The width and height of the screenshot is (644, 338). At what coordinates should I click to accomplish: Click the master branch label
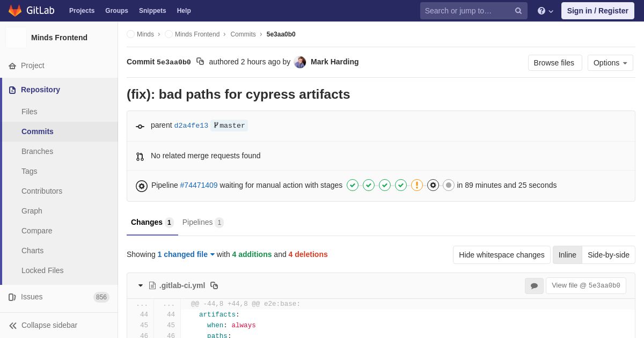(x=229, y=126)
